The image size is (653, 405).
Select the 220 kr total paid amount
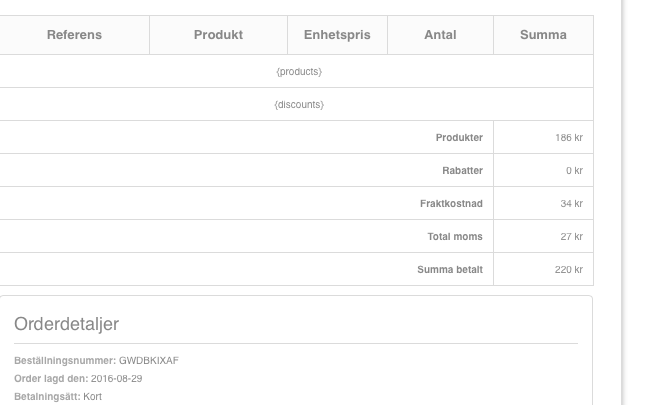[569, 270]
